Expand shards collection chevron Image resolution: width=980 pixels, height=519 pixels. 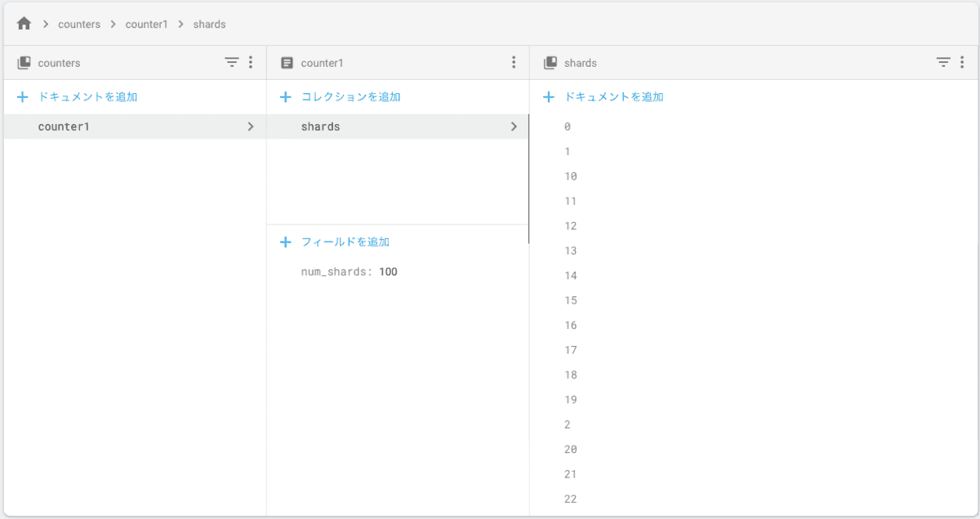(514, 126)
